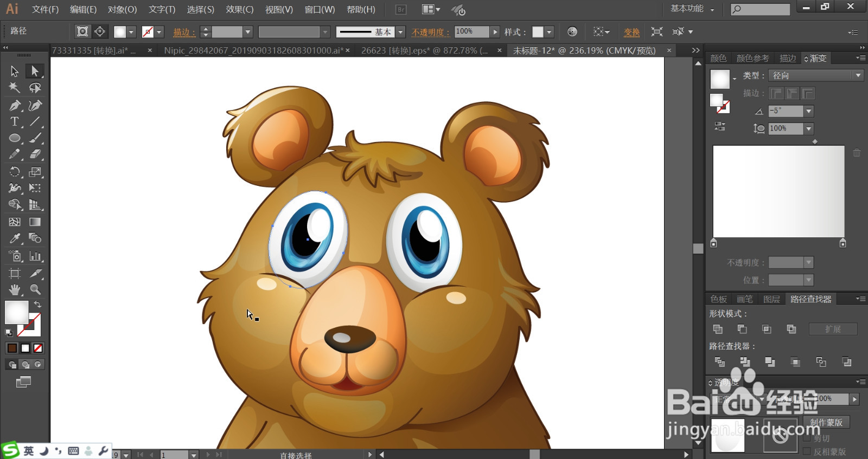Open the 基本功能 workspace switcher
Screen dimensions: 868x459
pyautogui.click(x=692, y=9)
